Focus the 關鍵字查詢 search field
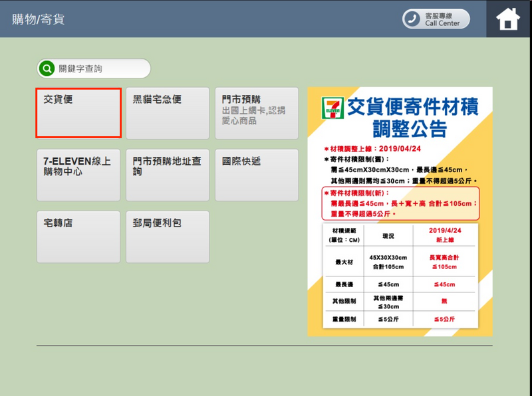Image resolution: width=532 pixels, height=396 pixels. pos(94,68)
